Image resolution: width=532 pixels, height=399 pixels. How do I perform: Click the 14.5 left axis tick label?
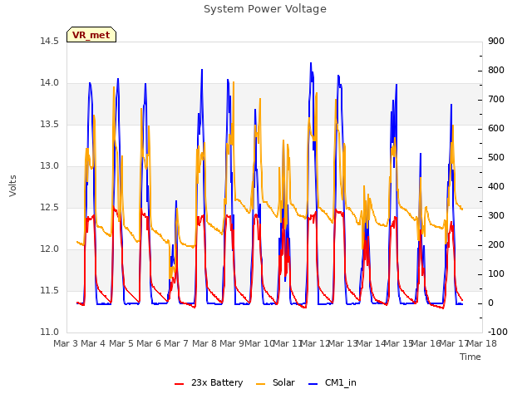(49, 41)
